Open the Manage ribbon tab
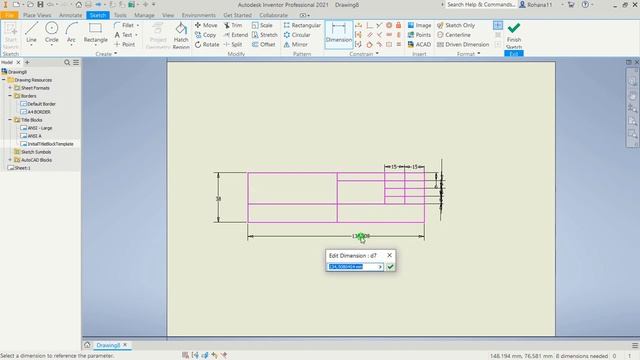This screenshot has height=360, width=640. coord(144,15)
